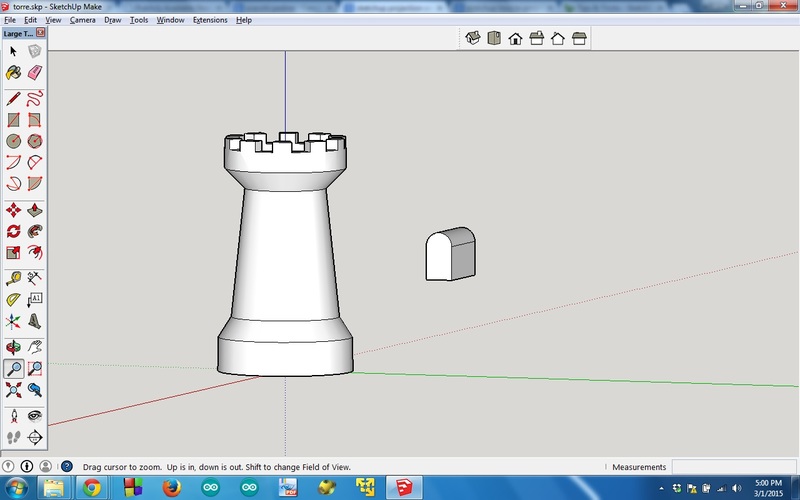Choose the pink Eraser tool
Viewport: 800px width, 500px height.
(34, 72)
